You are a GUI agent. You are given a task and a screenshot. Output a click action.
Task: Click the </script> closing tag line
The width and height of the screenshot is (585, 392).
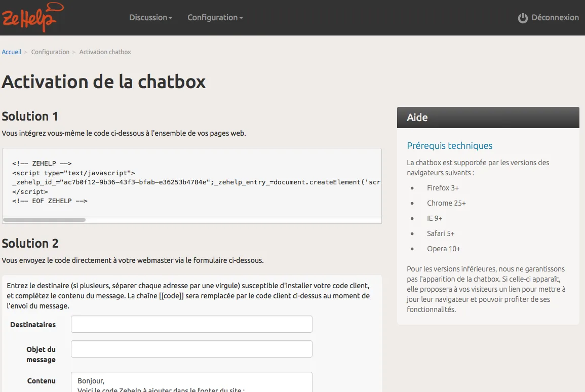pos(30,192)
